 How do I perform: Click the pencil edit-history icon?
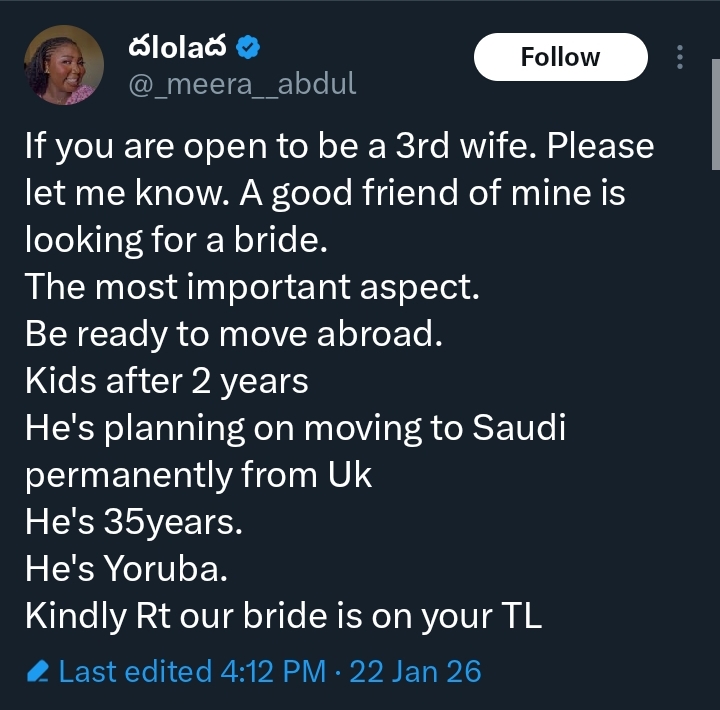point(37,671)
